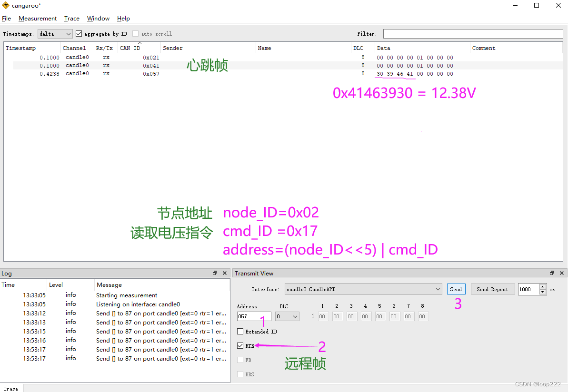Open the Window menu
Image resolution: width=568 pixels, height=392 pixels.
tap(98, 18)
